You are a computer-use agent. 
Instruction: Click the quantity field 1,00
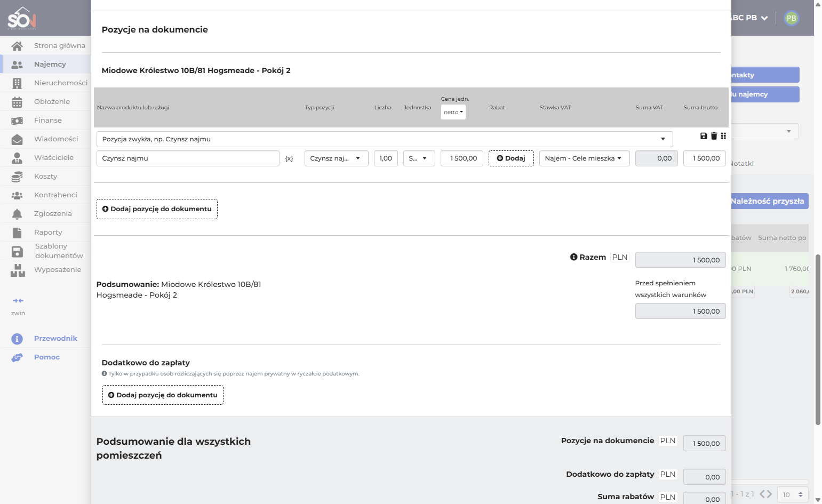[386, 158]
